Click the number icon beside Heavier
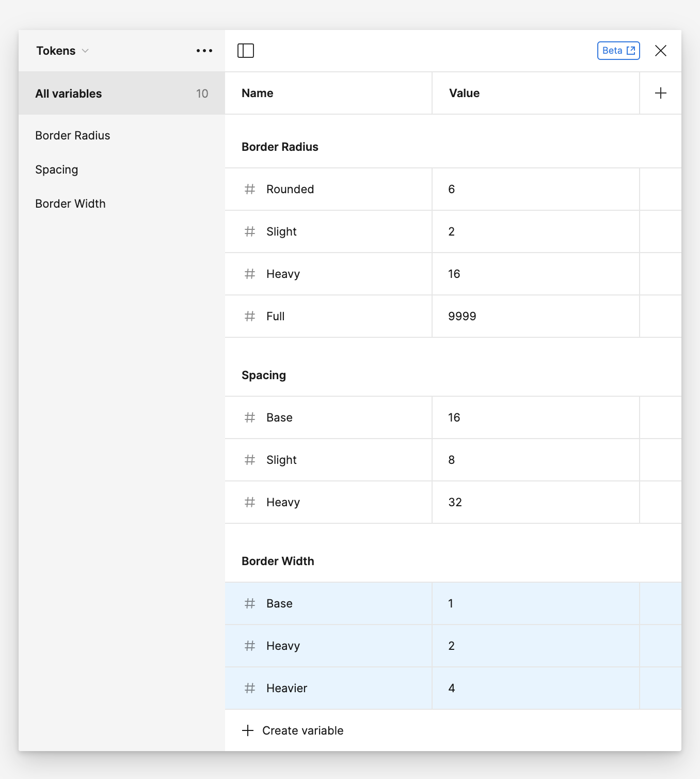 click(x=250, y=688)
